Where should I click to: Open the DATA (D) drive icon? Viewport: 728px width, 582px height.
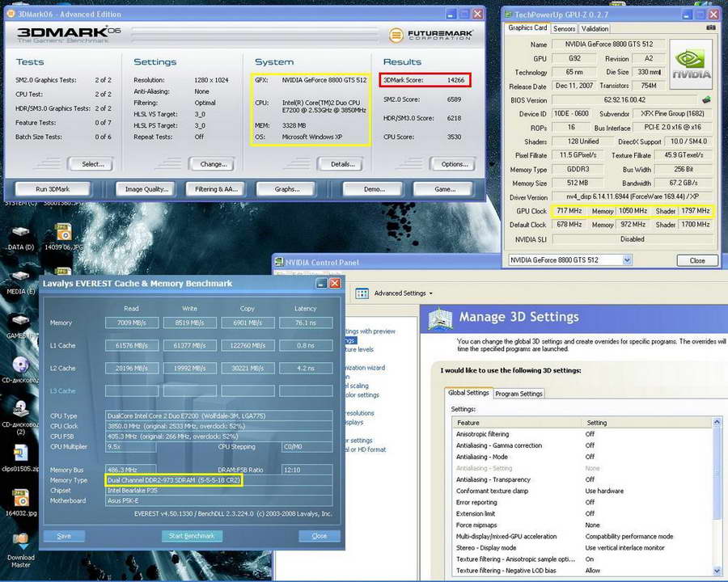[x=20, y=231]
